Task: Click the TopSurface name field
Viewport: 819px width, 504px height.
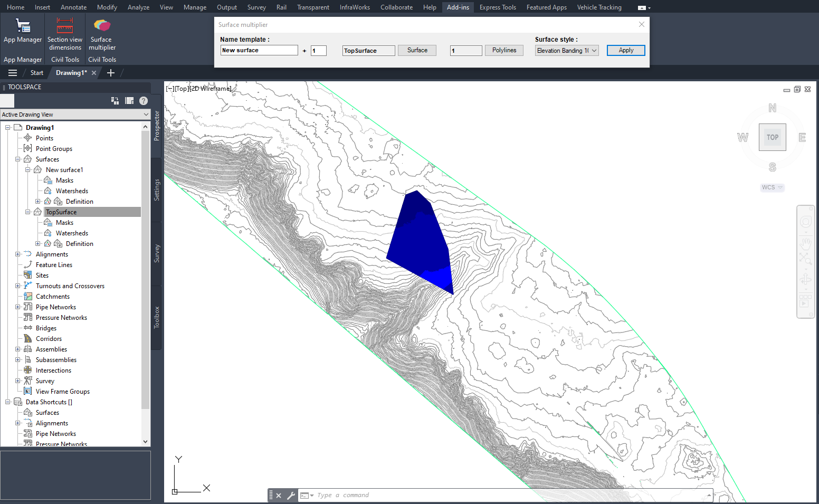Action: (369, 51)
